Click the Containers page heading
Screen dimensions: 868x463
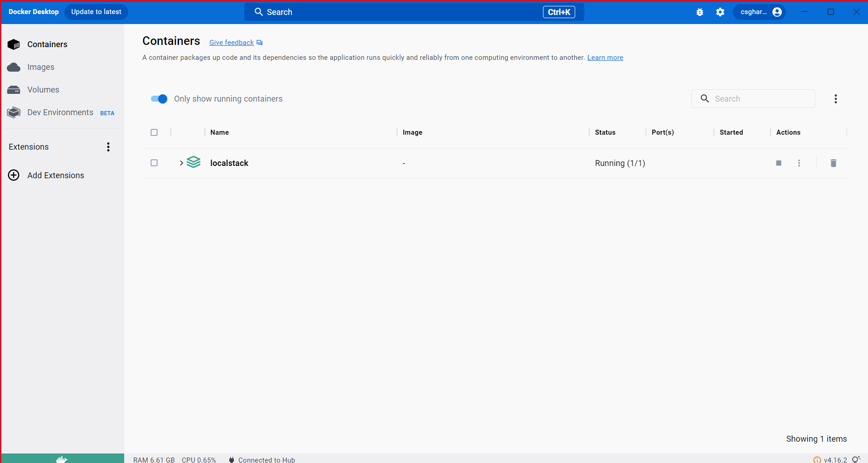171,41
